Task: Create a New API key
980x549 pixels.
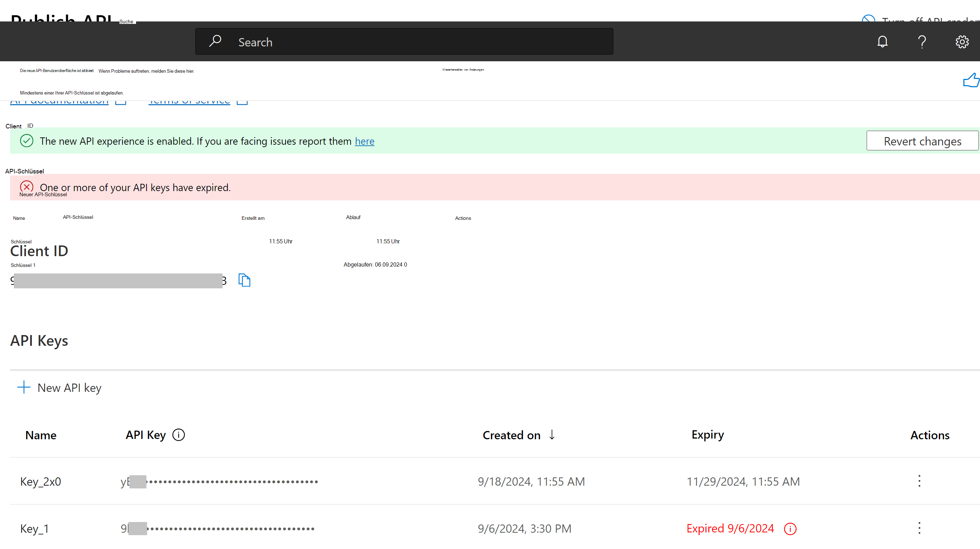Action: coord(60,388)
